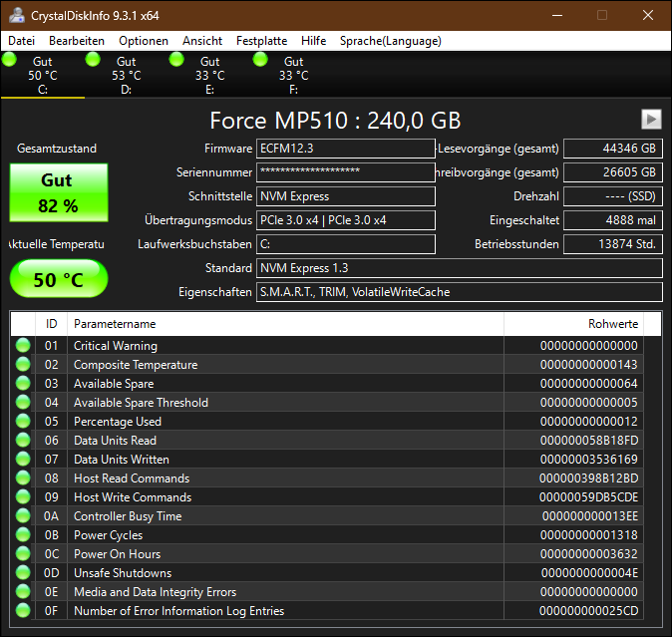The width and height of the screenshot is (672, 637).
Task: Open the Ansicht menu
Action: point(202,41)
